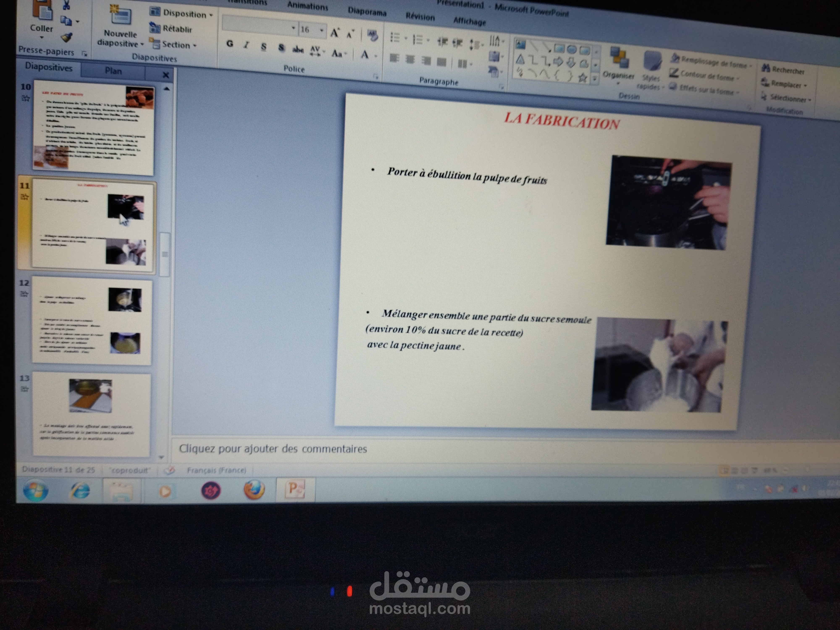Open the change case Aa dropdown
This screenshot has height=630, width=840.
tap(339, 53)
